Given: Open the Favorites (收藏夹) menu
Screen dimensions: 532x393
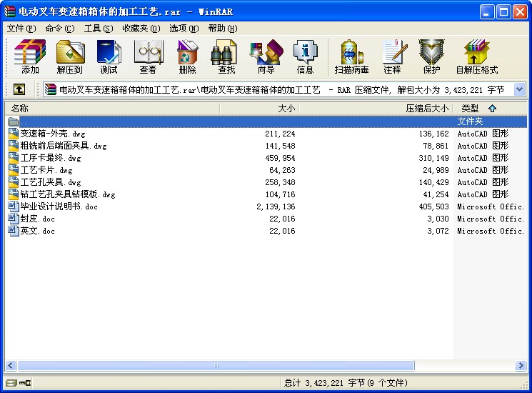Looking at the screenshot, I should [x=141, y=29].
